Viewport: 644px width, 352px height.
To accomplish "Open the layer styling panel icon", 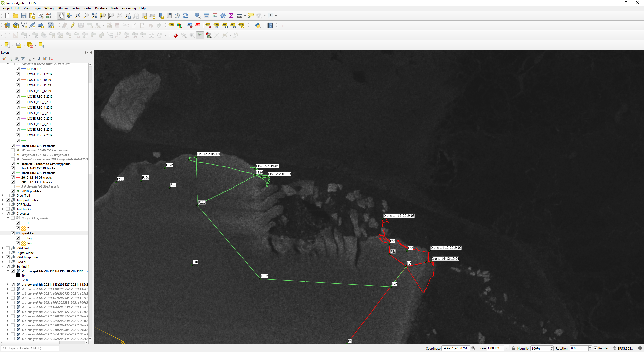I will (4, 59).
